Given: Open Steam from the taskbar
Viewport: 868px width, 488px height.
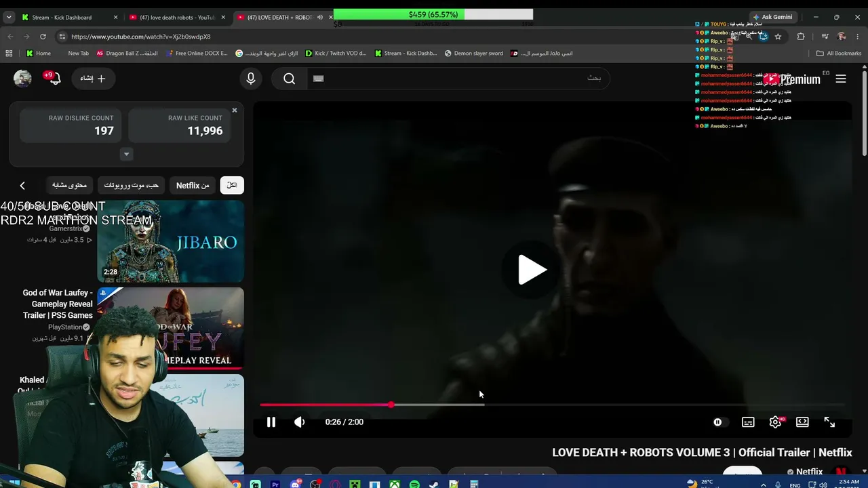Looking at the screenshot, I should [x=434, y=485].
